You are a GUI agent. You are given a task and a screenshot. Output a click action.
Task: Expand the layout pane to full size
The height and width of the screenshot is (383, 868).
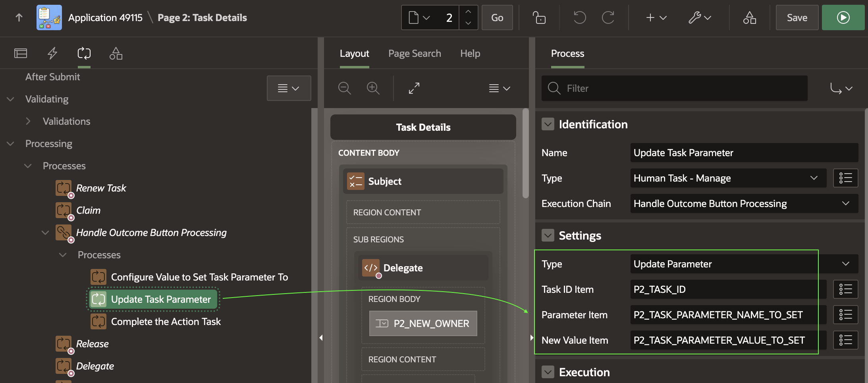(414, 88)
